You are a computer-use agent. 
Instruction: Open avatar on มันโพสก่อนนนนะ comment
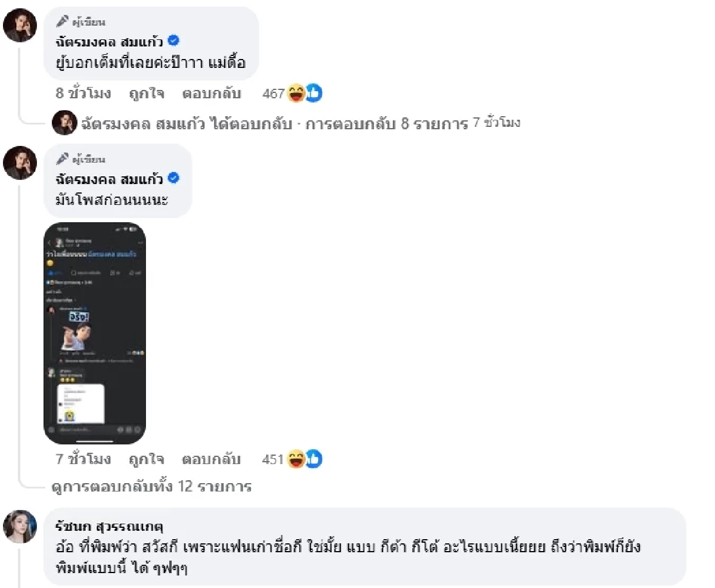20,163
